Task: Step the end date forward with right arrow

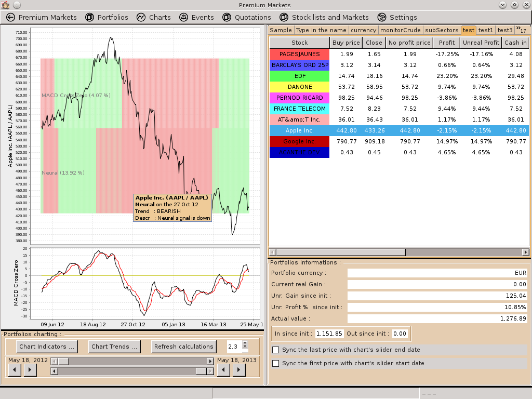Action: pos(239,370)
